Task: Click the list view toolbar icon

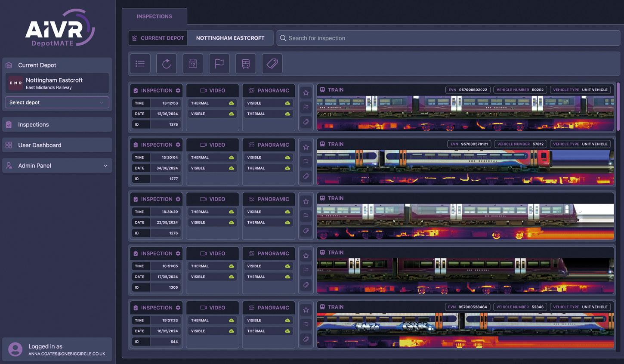Action: 140,64
